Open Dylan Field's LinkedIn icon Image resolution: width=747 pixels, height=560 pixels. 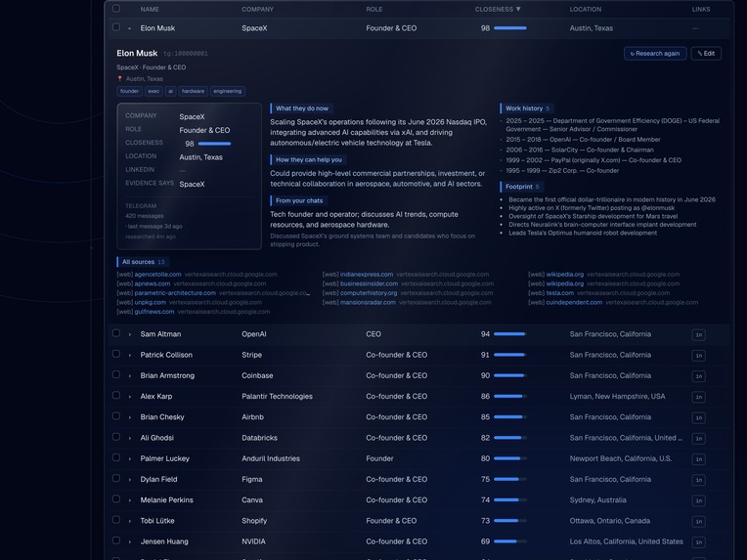[698, 480]
